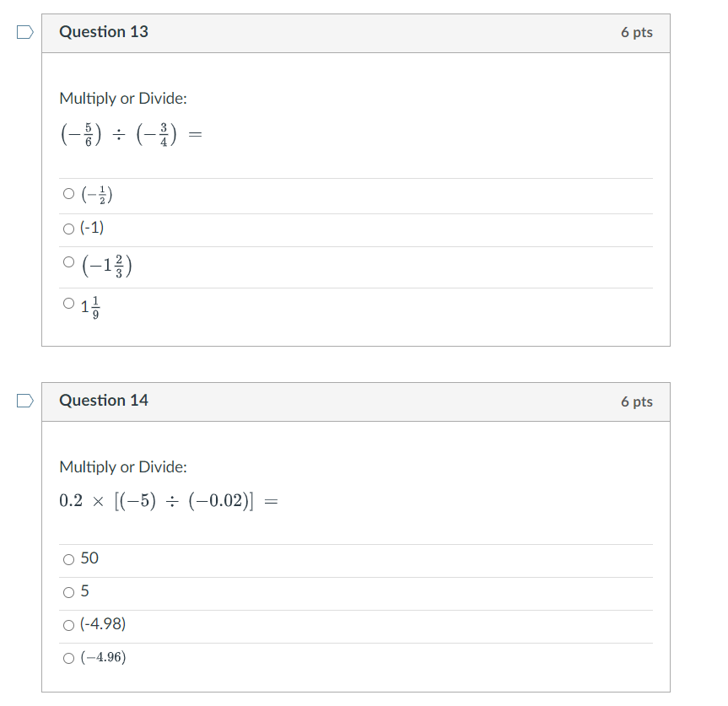This screenshot has height=706, width=728.
Task: Select the (-1) answer option
Action: (67, 228)
